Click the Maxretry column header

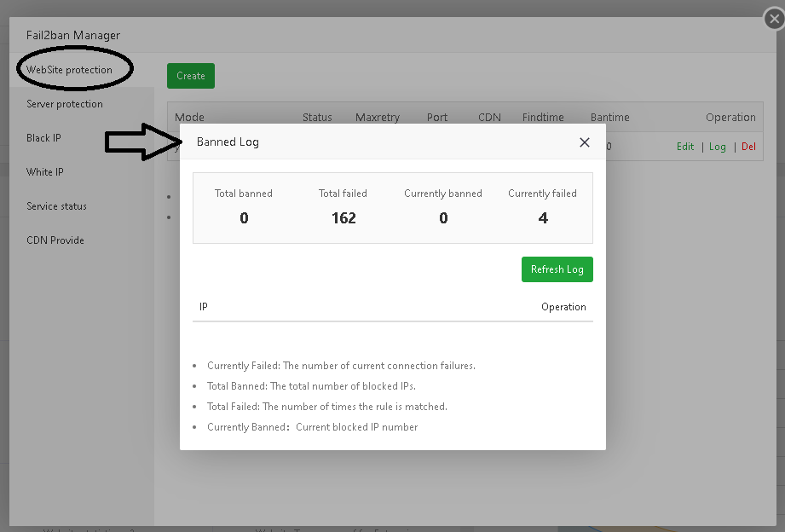point(378,117)
